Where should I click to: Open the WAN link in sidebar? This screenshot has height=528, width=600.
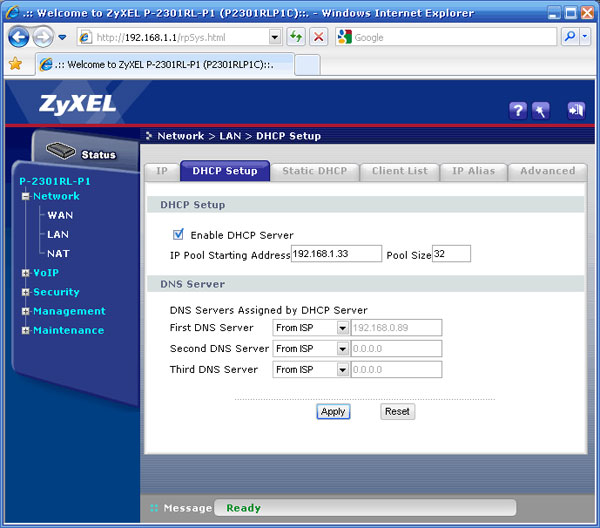pos(60,215)
